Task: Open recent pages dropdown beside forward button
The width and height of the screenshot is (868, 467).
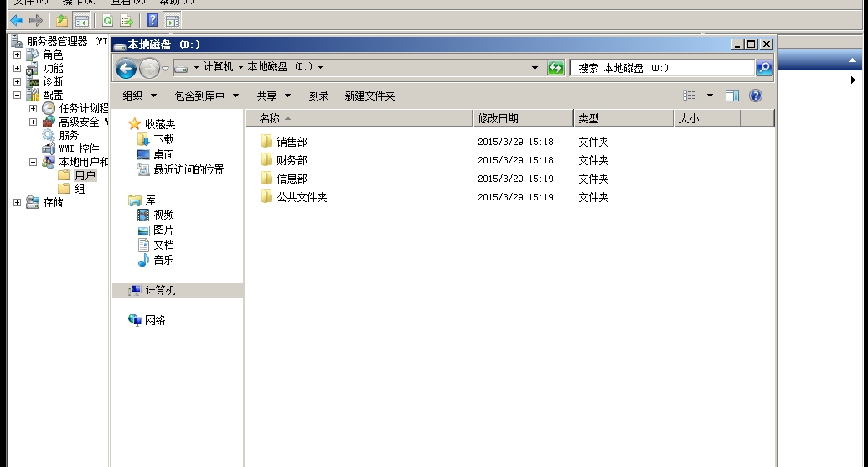Action: pyautogui.click(x=165, y=69)
